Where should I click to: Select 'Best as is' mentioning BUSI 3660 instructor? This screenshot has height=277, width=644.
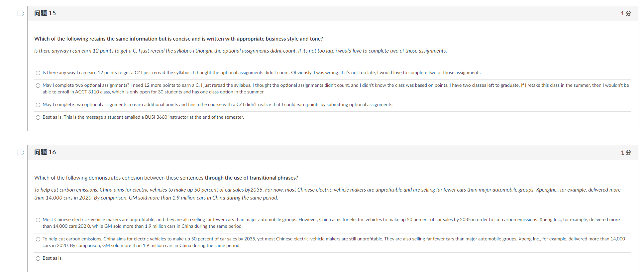(x=38, y=117)
